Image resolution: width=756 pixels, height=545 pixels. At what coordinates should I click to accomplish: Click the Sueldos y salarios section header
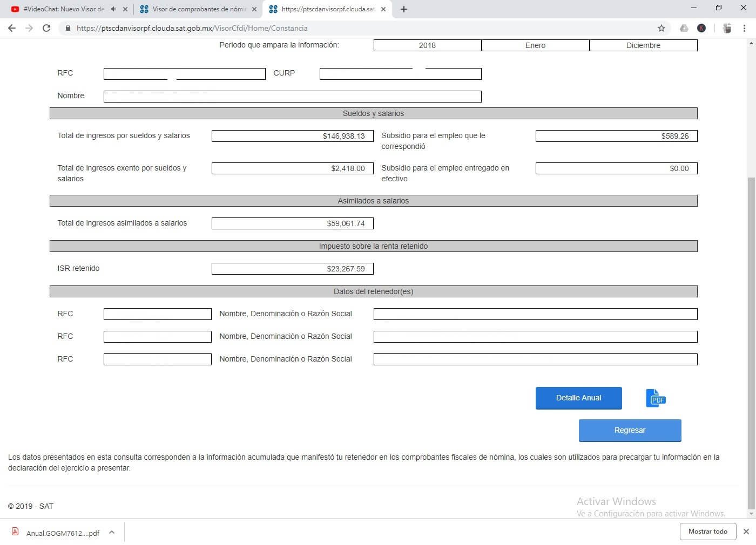click(x=373, y=113)
